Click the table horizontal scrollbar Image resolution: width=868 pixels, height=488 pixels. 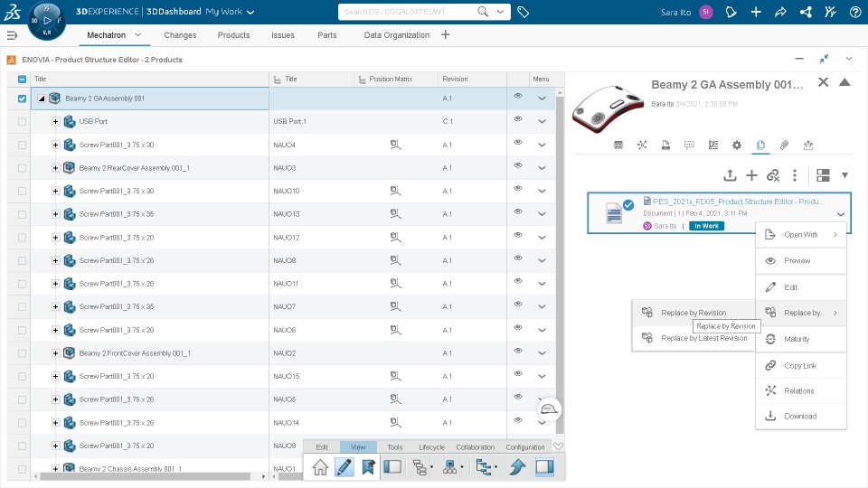click(146, 476)
